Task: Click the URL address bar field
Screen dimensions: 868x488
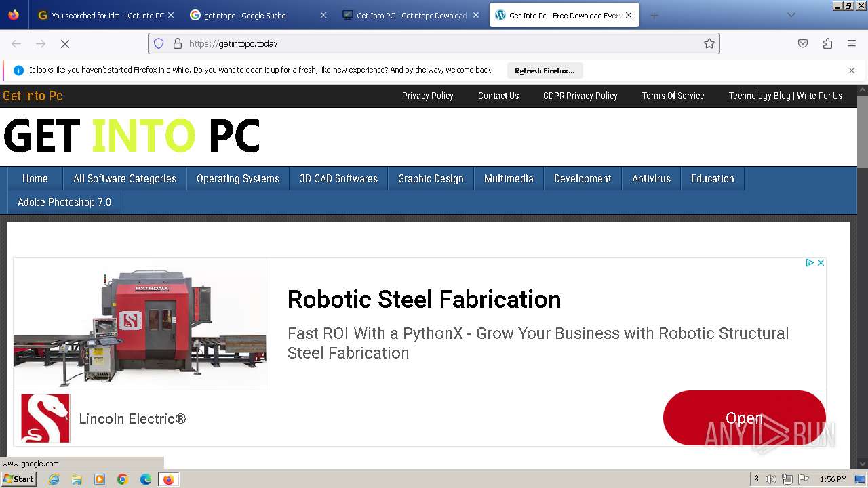Action: point(434,43)
